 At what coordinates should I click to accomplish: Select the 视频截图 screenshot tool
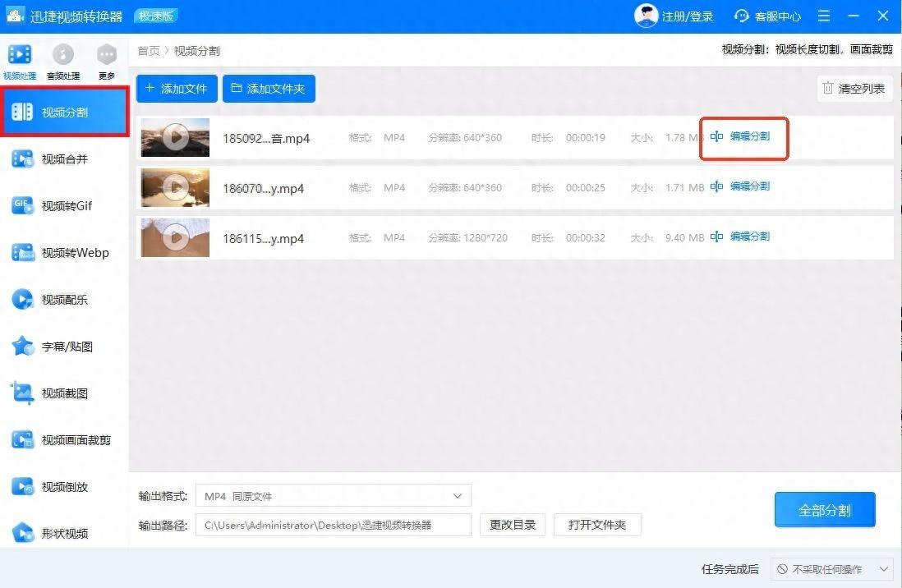pyautogui.click(x=64, y=393)
